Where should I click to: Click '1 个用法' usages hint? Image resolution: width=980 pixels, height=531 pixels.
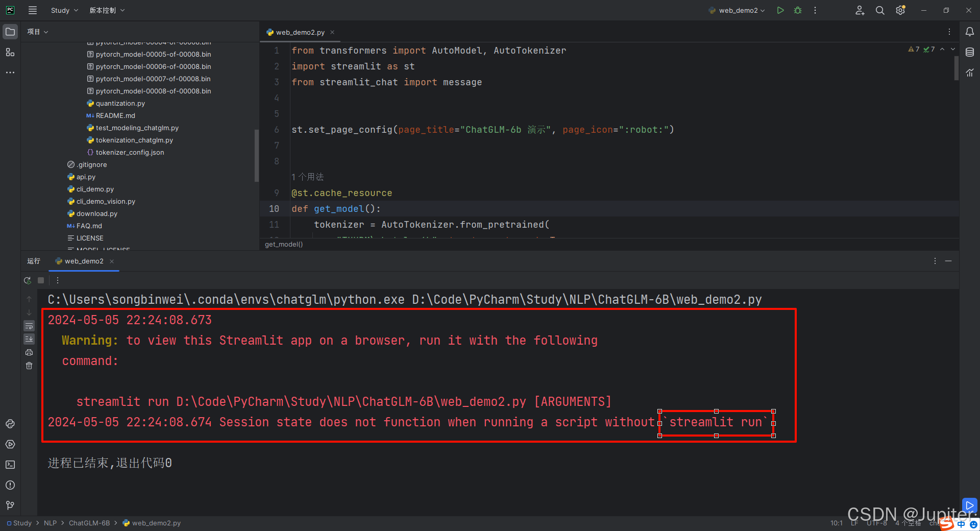[x=308, y=177]
